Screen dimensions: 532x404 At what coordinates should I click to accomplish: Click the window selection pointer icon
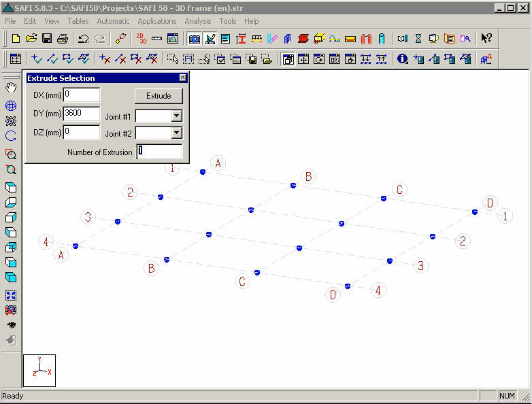[x=173, y=59]
